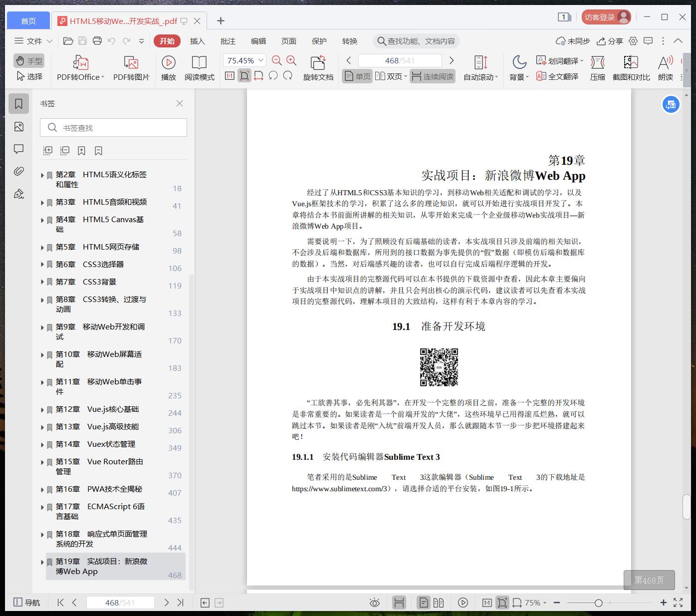The height and width of the screenshot is (616, 696).
Task: Switch to 编辑 ribbon tab
Action: pyautogui.click(x=258, y=41)
